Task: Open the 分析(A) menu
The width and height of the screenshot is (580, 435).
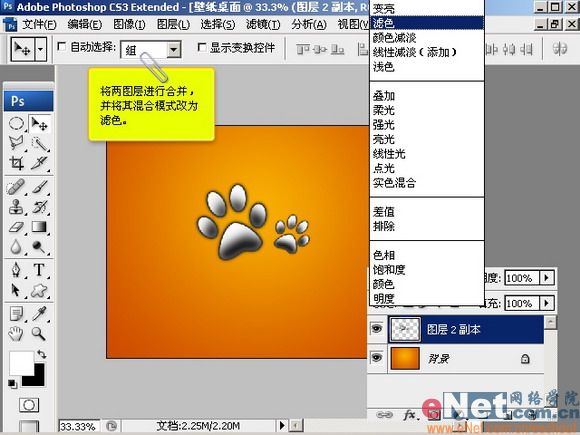Action: [309, 25]
